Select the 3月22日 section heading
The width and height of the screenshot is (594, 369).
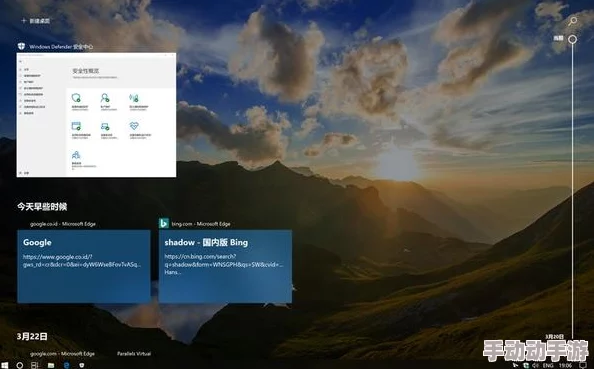[32, 336]
